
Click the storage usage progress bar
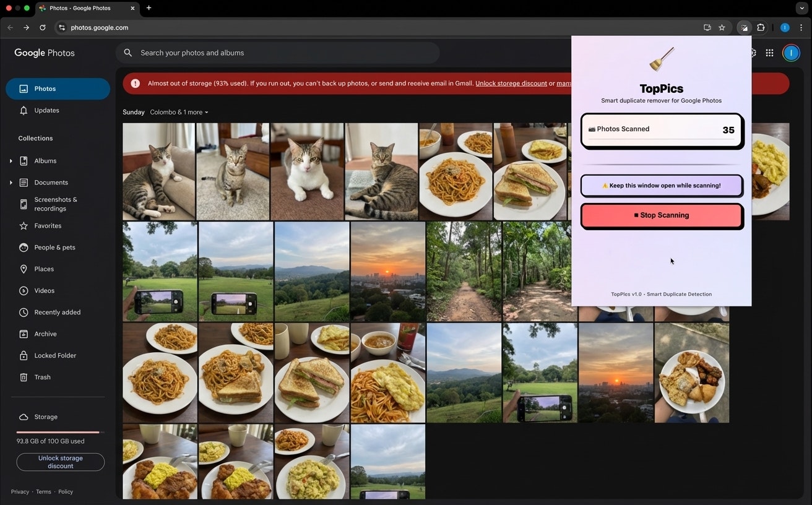[x=58, y=431]
